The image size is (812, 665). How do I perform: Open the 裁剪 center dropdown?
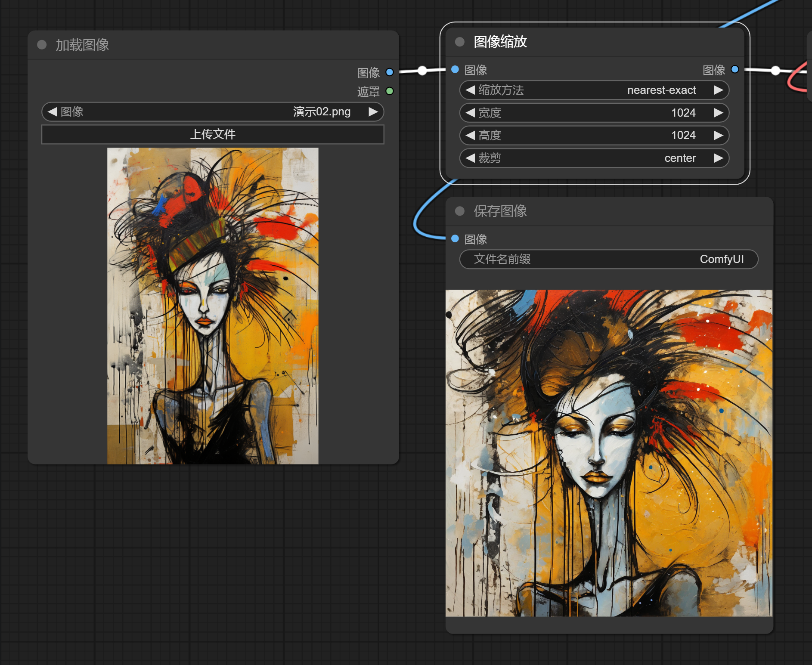(594, 158)
